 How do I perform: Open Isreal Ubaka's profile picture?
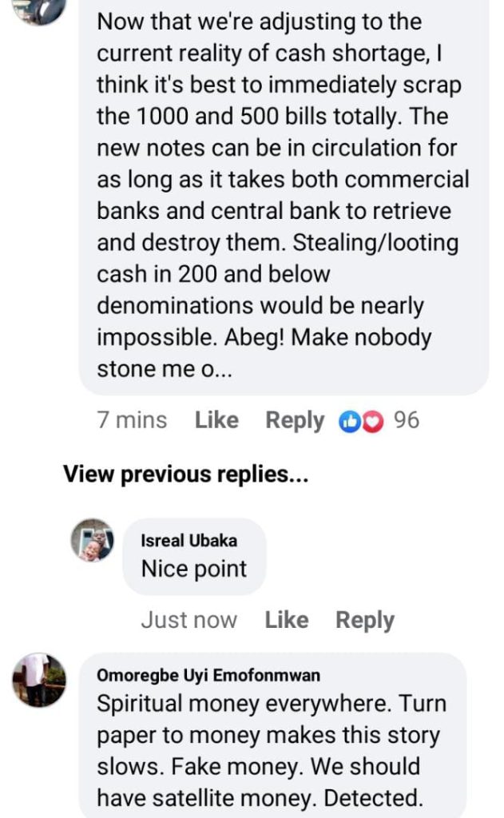coord(92,540)
